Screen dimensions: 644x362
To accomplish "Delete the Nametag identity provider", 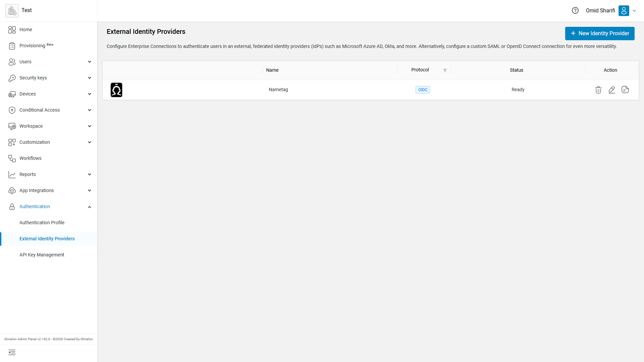I will point(598,90).
